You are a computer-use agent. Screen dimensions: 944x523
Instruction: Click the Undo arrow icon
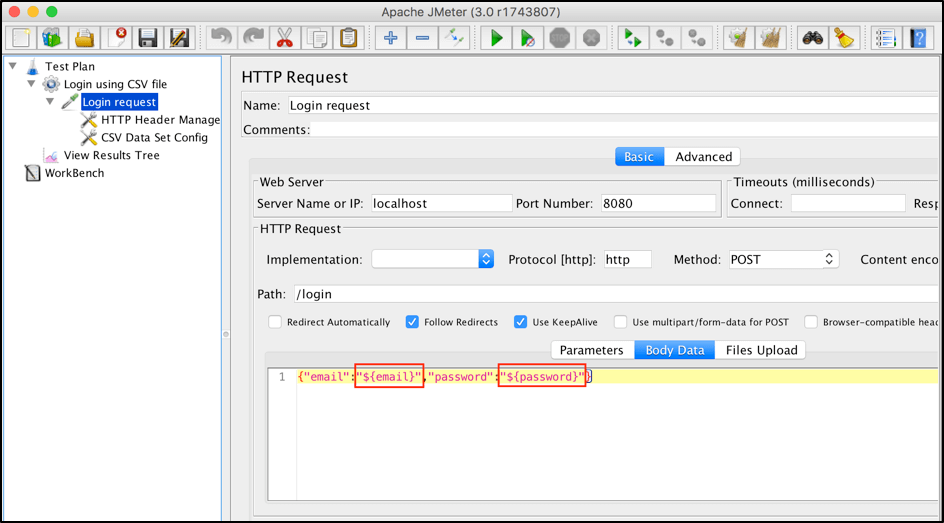pyautogui.click(x=221, y=38)
